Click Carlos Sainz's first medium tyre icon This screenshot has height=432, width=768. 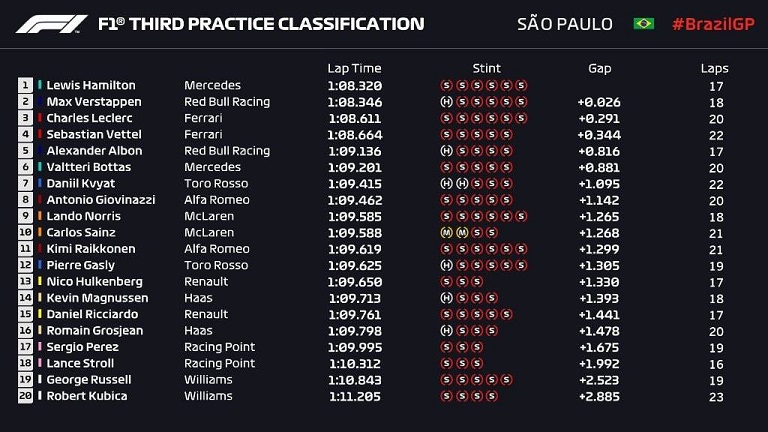[x=446, y=233]
